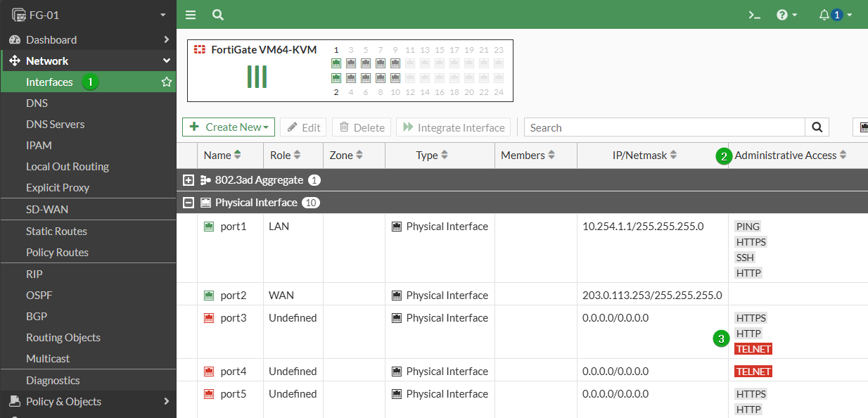Sort by the Members column
Screen dimensions: 868x418
pyautogui.click(x=528, y=156)
